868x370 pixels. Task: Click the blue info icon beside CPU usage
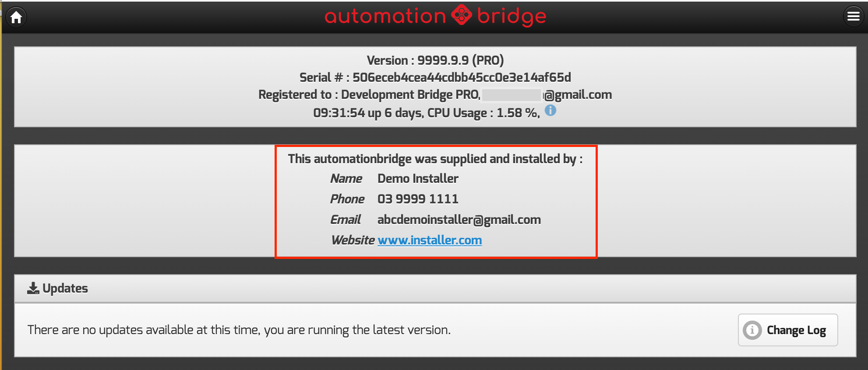pos(550,111)
